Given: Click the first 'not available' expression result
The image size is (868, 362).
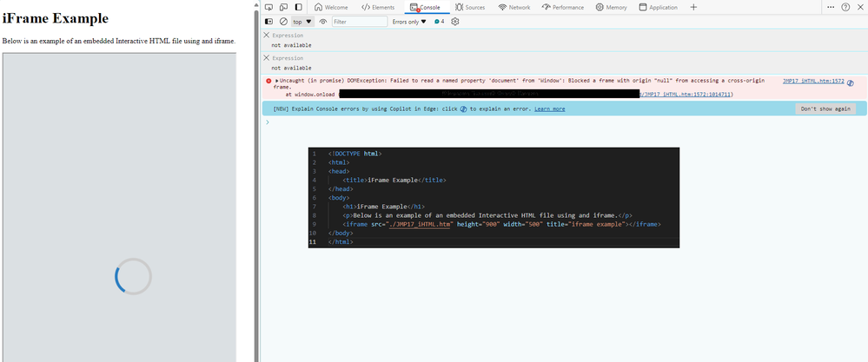Looking at the screenshot, I should (x=291, y=45).
